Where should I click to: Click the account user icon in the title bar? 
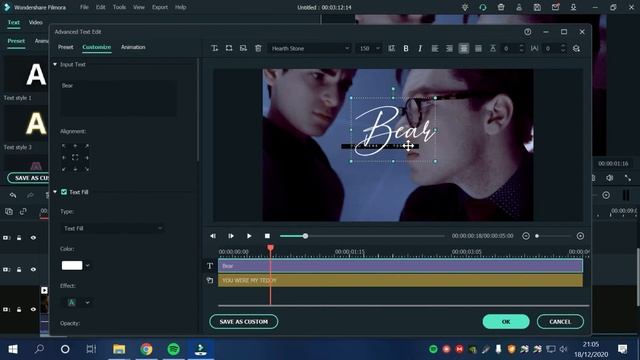coord(519,7)
